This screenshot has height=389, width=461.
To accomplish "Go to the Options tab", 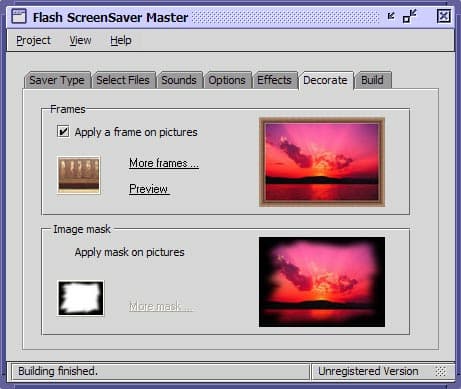I will (227, 80).
